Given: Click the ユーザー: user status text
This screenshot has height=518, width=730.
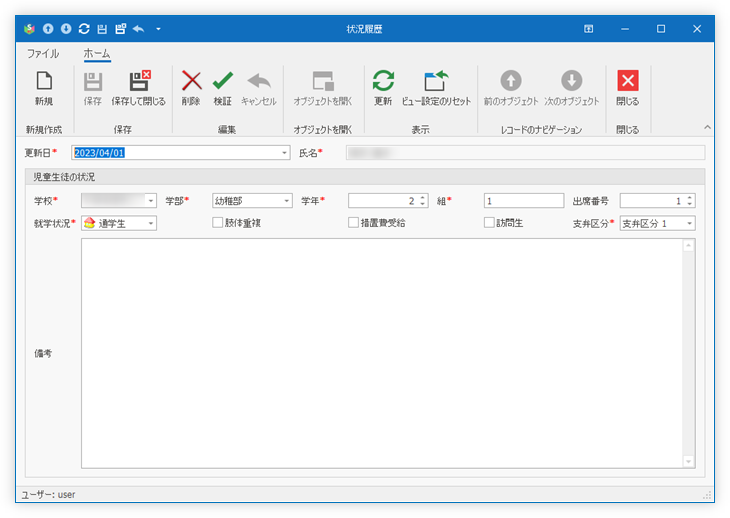Looking at the screenshot, I should [x=48, y=495].
